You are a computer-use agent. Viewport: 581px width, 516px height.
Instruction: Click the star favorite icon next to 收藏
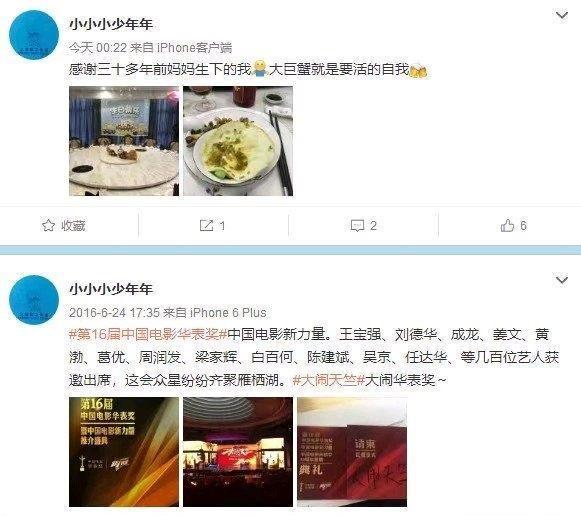(48, 225)
